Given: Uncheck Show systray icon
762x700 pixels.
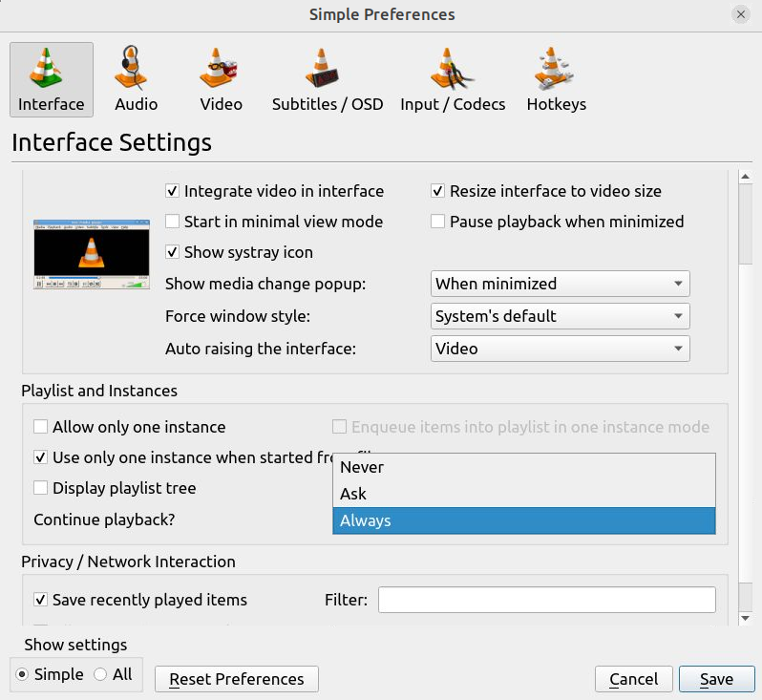Looking at the screenshot, I should point(173,252).
